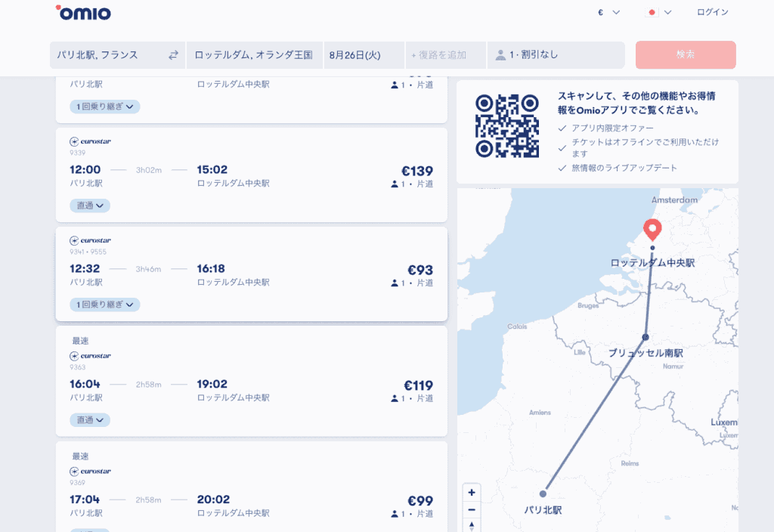
Task: Open the 8月26日(火) date picker
Action: click(x=364, y=55)
